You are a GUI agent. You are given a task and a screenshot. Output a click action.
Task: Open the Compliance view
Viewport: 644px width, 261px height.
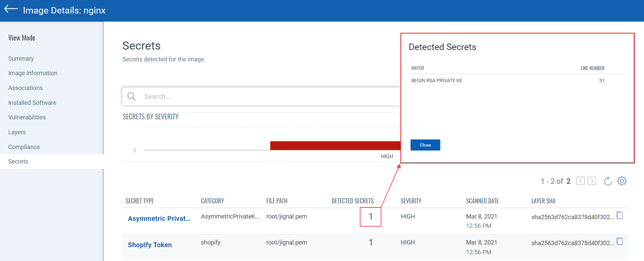[24, 147]
